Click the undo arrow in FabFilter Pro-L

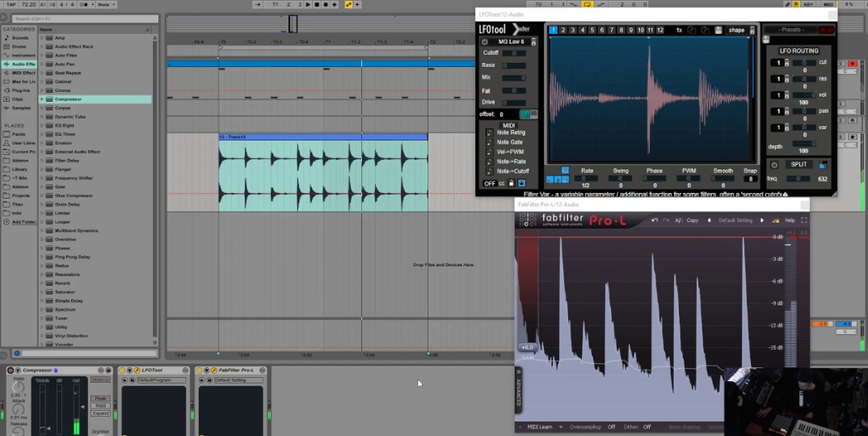(x=655, y=220)
